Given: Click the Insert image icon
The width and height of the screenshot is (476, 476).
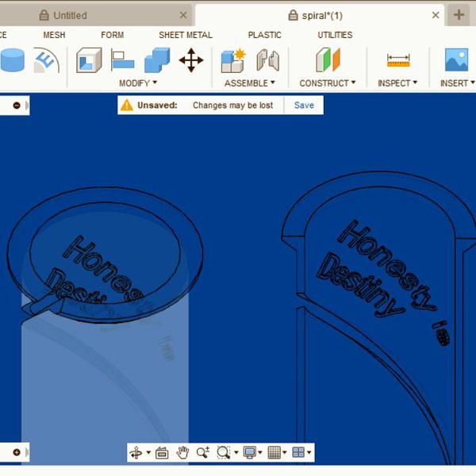Looking at the screenshot, I should (x=457, y=59).
